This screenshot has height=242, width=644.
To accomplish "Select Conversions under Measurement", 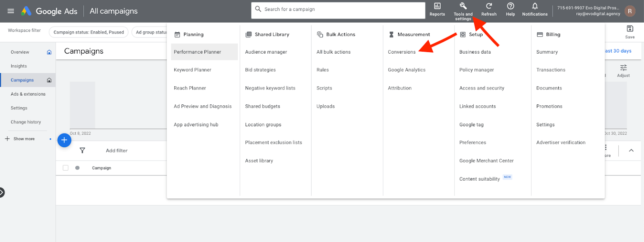I will pyautogui.click(x=402, y=52).
